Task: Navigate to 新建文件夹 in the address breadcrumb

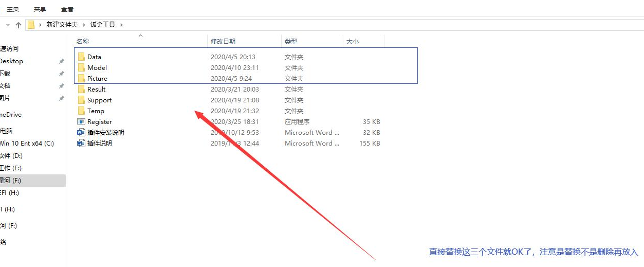Action: pyautogui.click(x=62, y=25)
